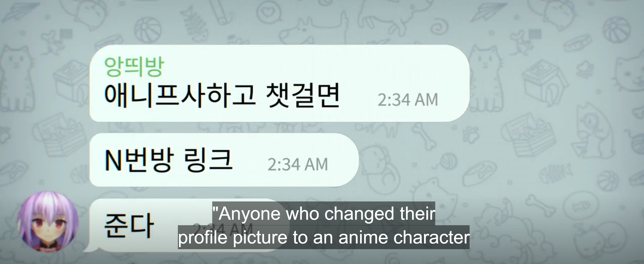644x264 pixels.
Task: Click the yarn ball doodle
Action: 449,161
